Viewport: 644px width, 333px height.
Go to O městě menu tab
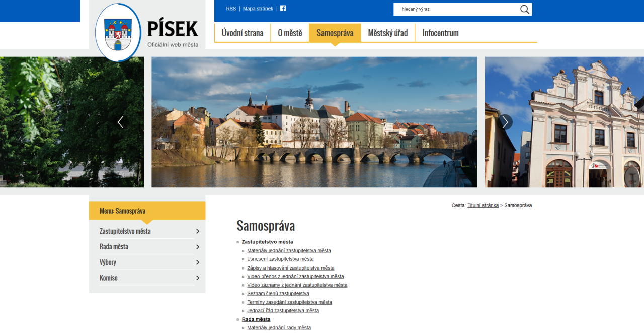tap(290, 33)
